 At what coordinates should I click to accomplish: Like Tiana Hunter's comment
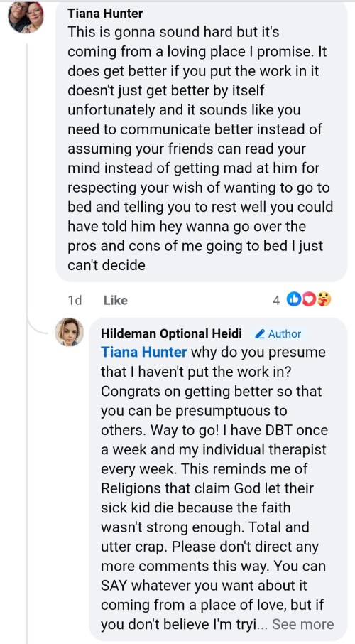pos(115,300)
